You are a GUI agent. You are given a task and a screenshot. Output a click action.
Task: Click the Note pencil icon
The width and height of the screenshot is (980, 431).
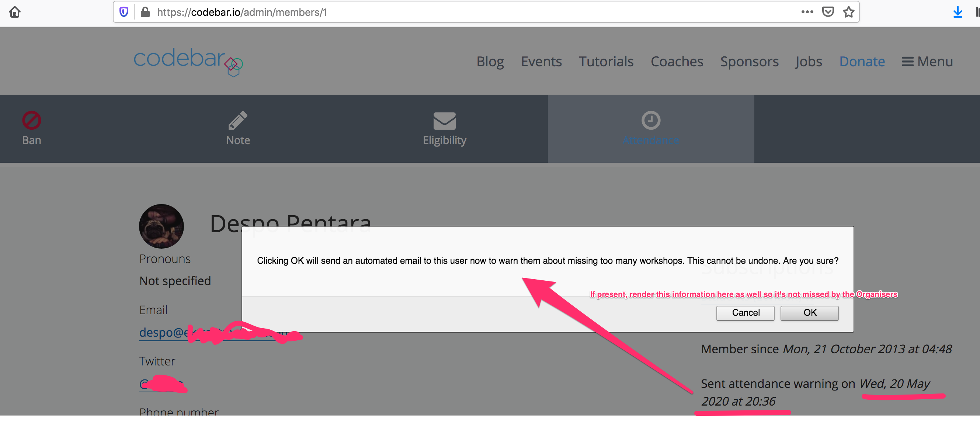tap(238, 120)
